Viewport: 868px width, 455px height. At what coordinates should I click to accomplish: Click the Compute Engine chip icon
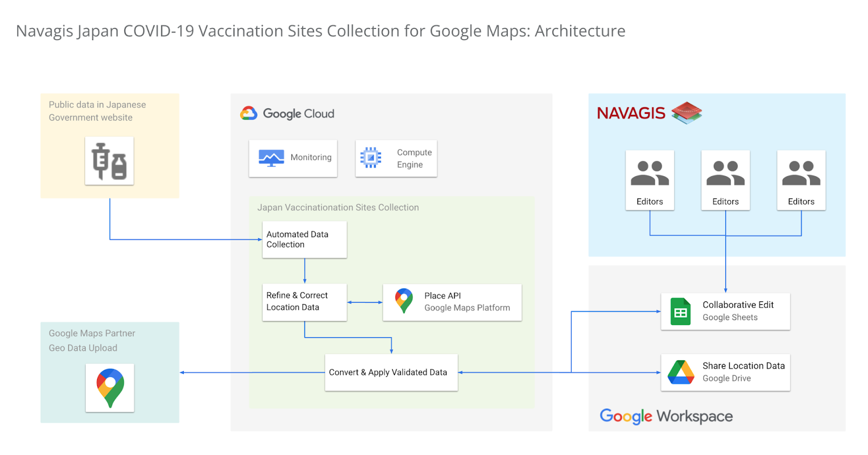pos(371,158)
